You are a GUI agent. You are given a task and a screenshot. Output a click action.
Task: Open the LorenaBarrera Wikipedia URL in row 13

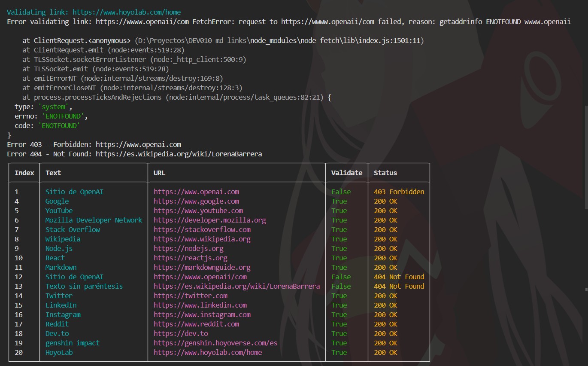(x=237, y=286)
